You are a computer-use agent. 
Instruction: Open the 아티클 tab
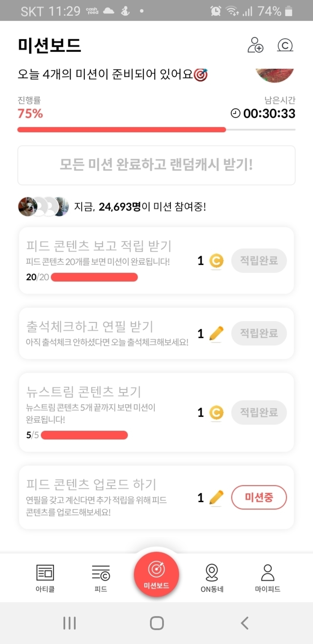[45, 578]
